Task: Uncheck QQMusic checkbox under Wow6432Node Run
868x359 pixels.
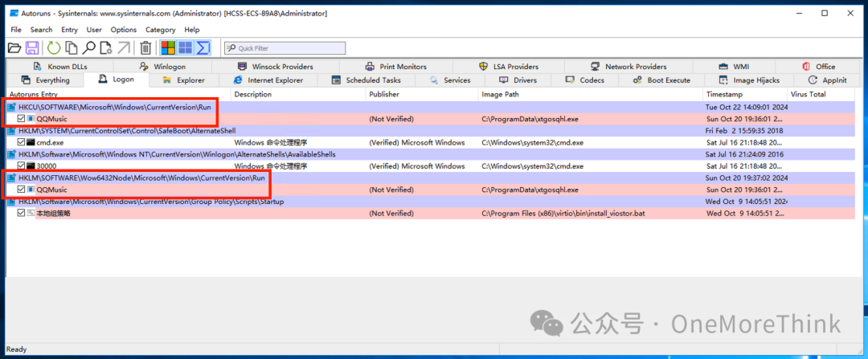Action: 21,190
